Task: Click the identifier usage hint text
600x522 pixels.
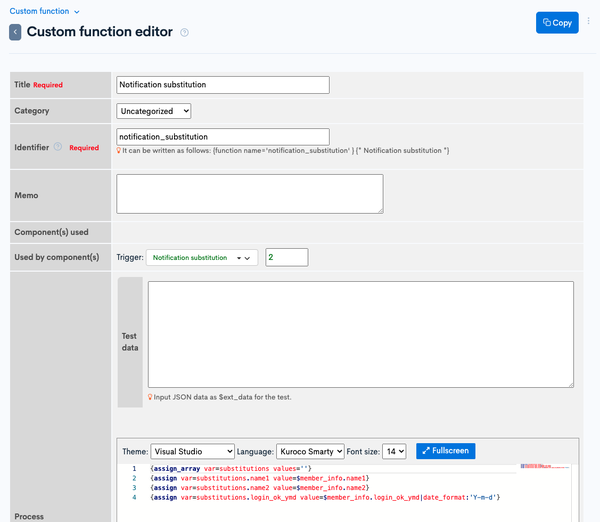Action: point(285,150)
